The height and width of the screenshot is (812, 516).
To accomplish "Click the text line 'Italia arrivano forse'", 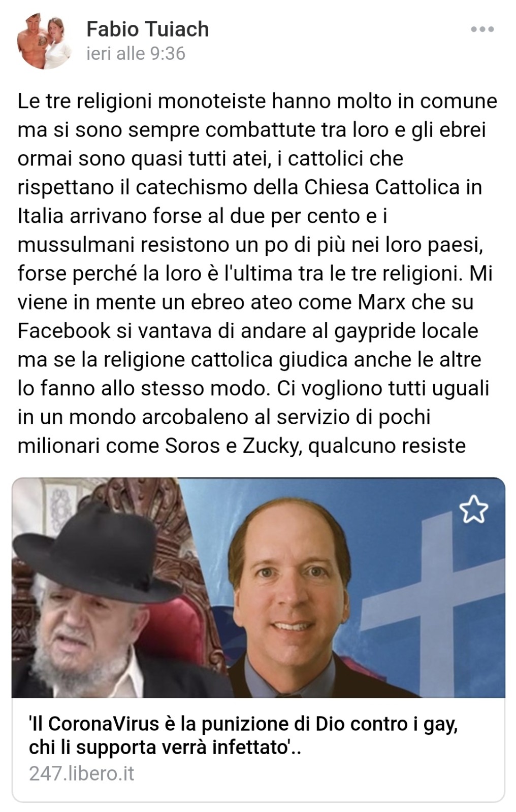I will click(203, 216).
